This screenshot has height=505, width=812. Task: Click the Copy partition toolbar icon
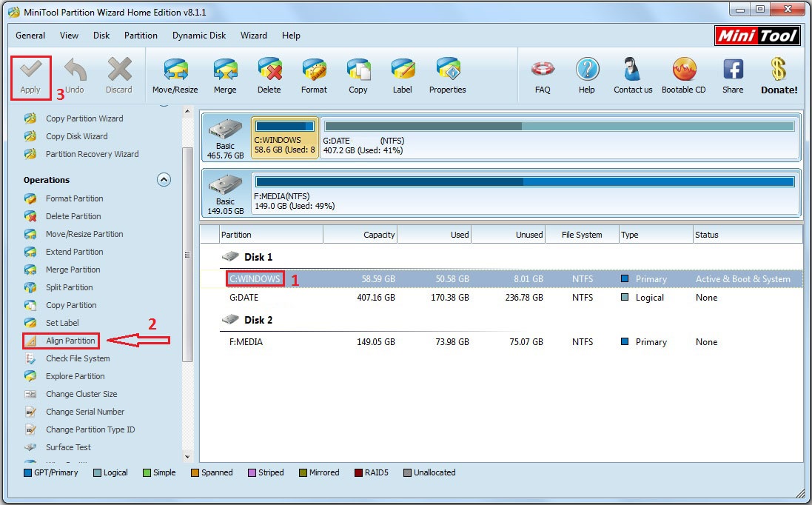coord(358,77)
